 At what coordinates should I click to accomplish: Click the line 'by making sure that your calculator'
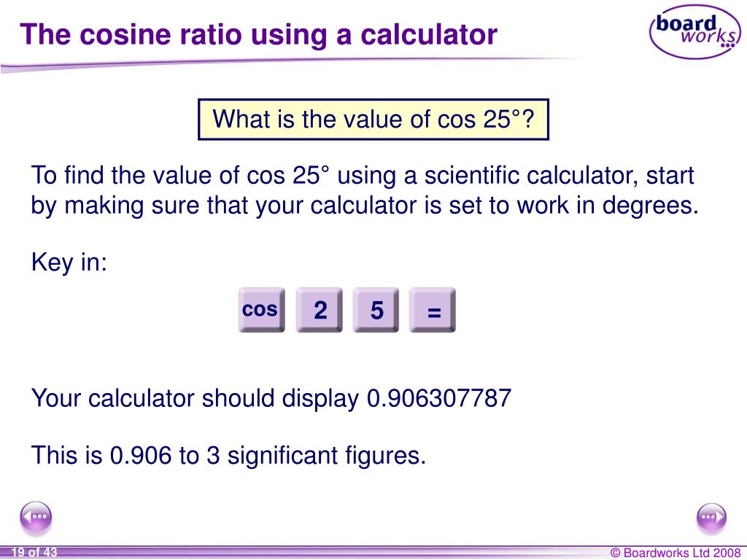tap(365, 206)
